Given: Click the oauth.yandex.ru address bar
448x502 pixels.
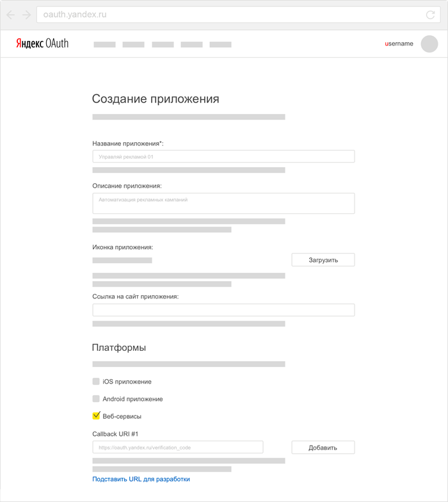Looking at the screenshot, I should pyautogui.click(x=238, y=15).
